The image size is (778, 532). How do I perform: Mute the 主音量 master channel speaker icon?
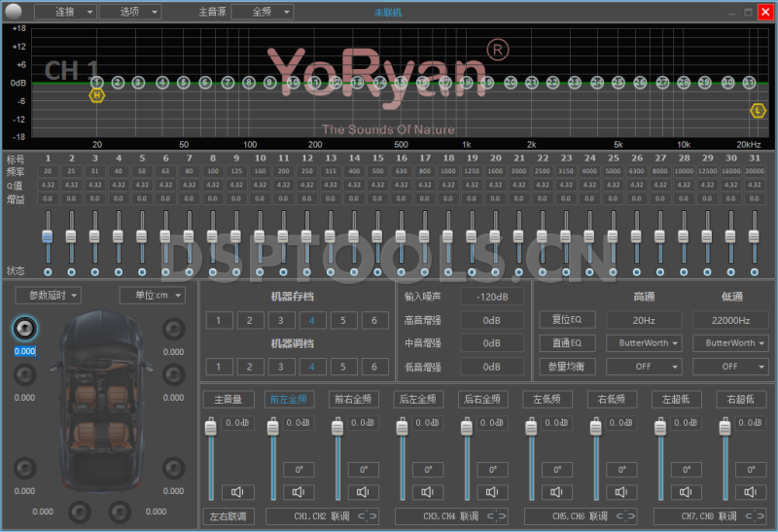click(x=235, y=492)
